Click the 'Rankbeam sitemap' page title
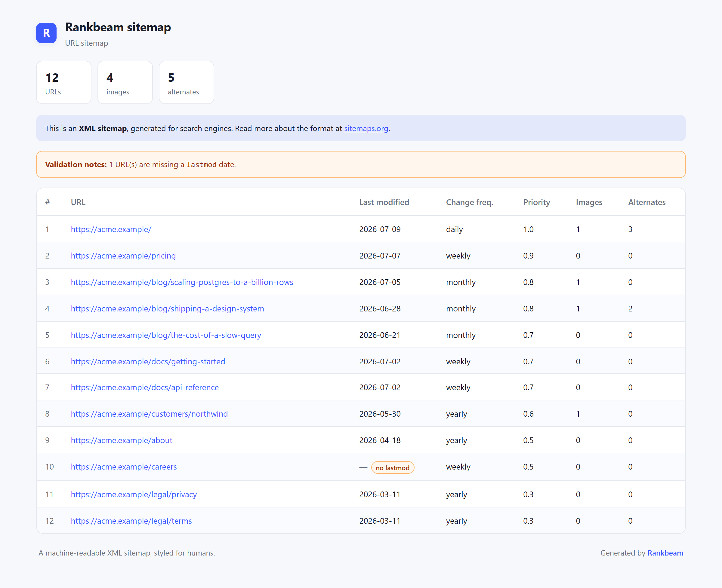This screenshot has width=722, height=588. (x=118, y=27)
